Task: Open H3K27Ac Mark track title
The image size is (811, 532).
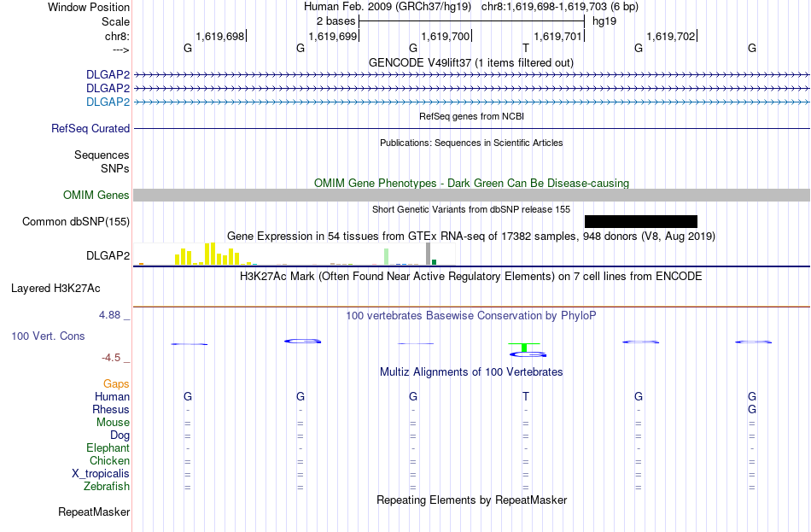Action: click(470, 277)
